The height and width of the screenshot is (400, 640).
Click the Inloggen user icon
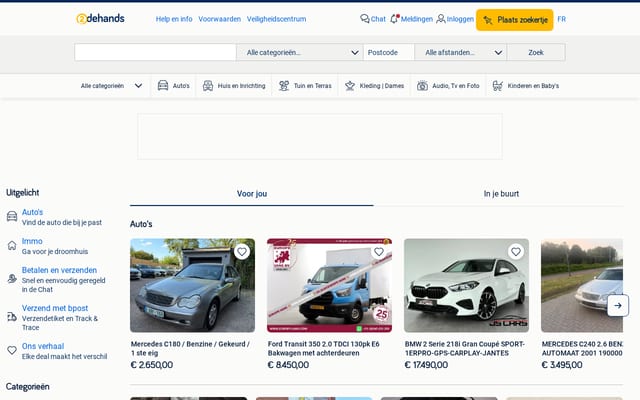click(x=441, y=19)
